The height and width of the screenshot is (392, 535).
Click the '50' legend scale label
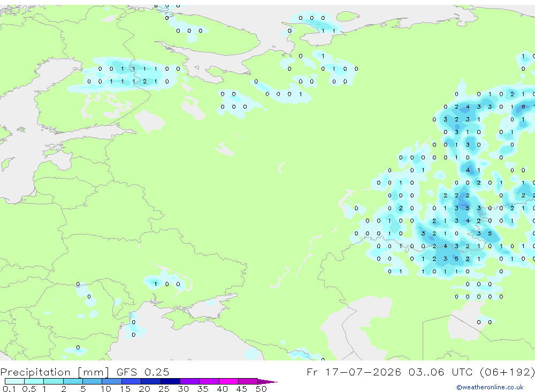point(261,389)
